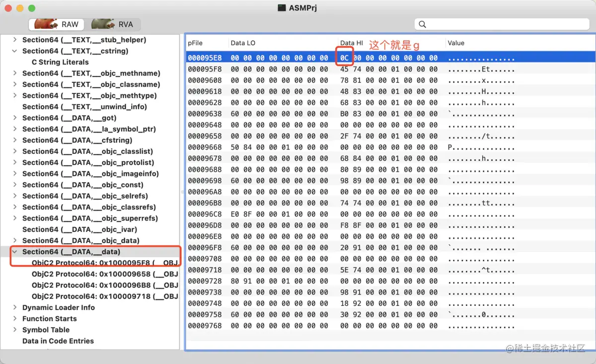Screen dimensions: 596x364
Task: Expand Section64 (__TEXT,__objc_methtype)
Action: (x=15, y=95)
